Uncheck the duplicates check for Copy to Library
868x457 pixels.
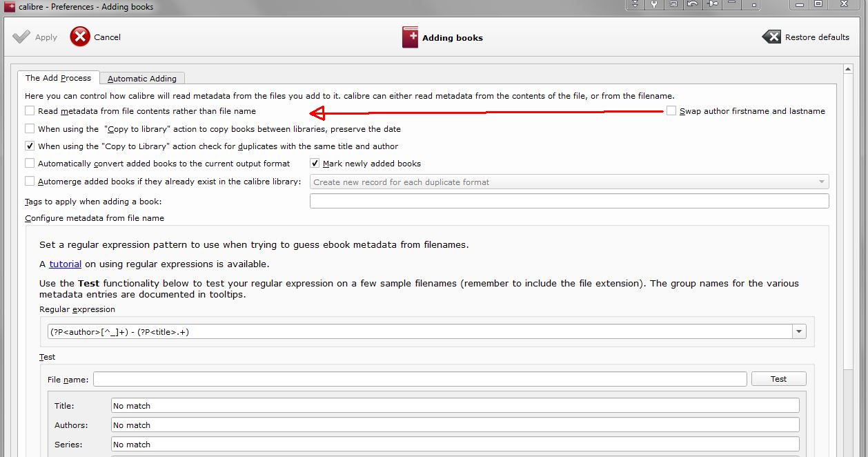pos(30,146)
